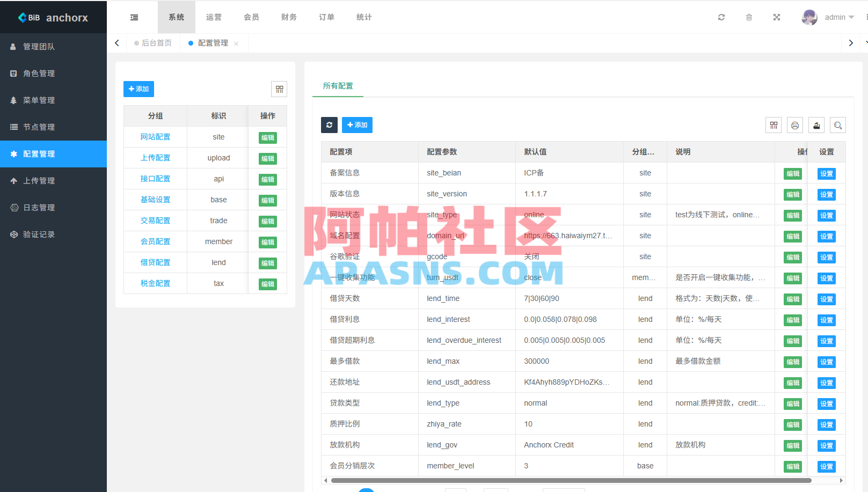This screenshot has height=492, width=868.
Task: Click 设置 in the lend_max row
Action: pos(827,362)
